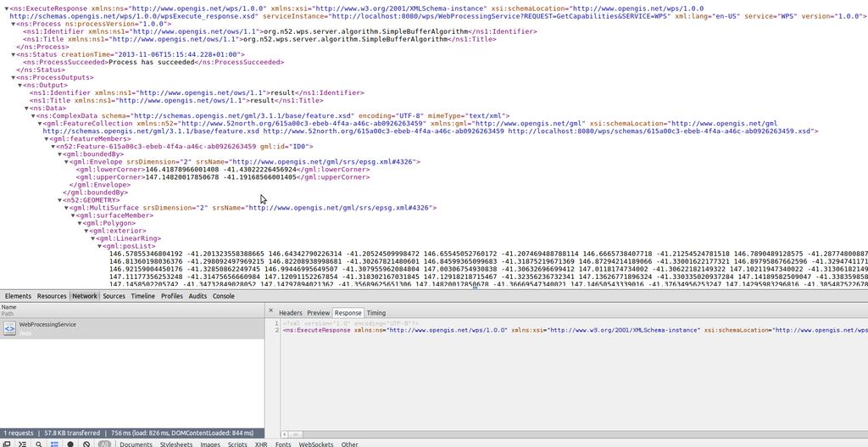The width and height of the screenshot is (868, 447).
Task: Click the ns1:Title SimpleBufferAlgorithm line
Action: pyautogui.click(x=259, y=40)
